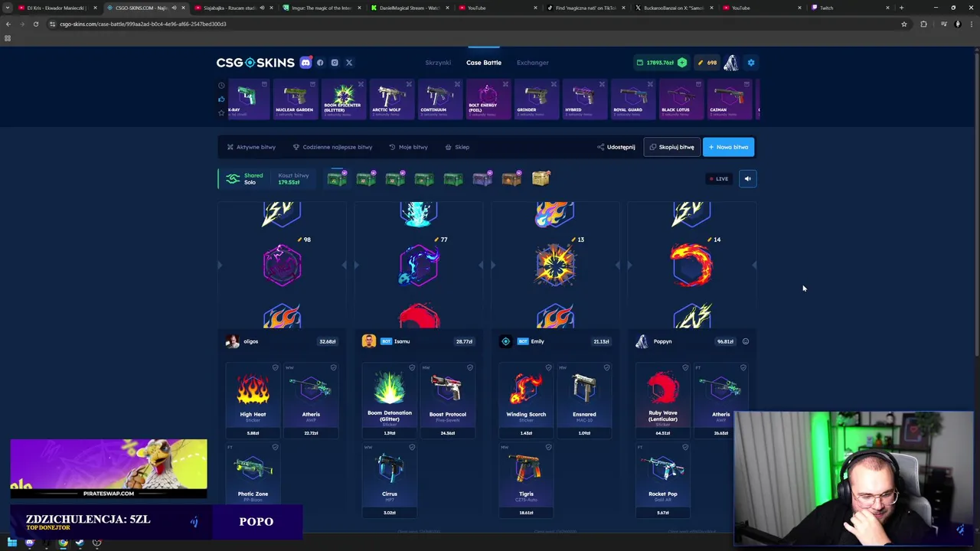Click the golden case in battle row

pos(541,179)
